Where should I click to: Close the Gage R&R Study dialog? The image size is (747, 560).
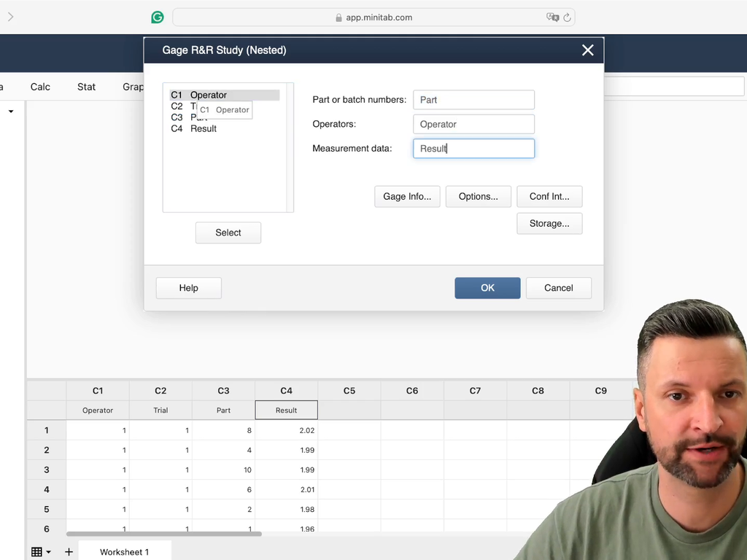(x=587, y=50)
